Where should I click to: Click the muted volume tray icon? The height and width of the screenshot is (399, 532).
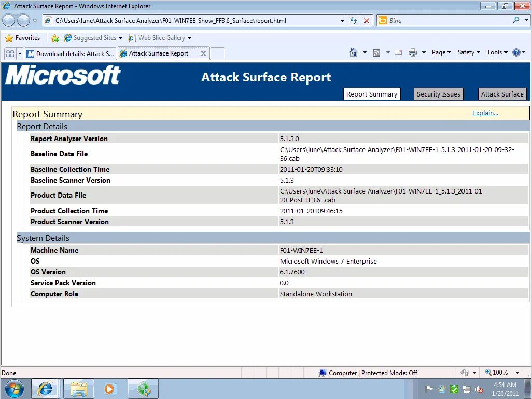(x=479, y=389)
